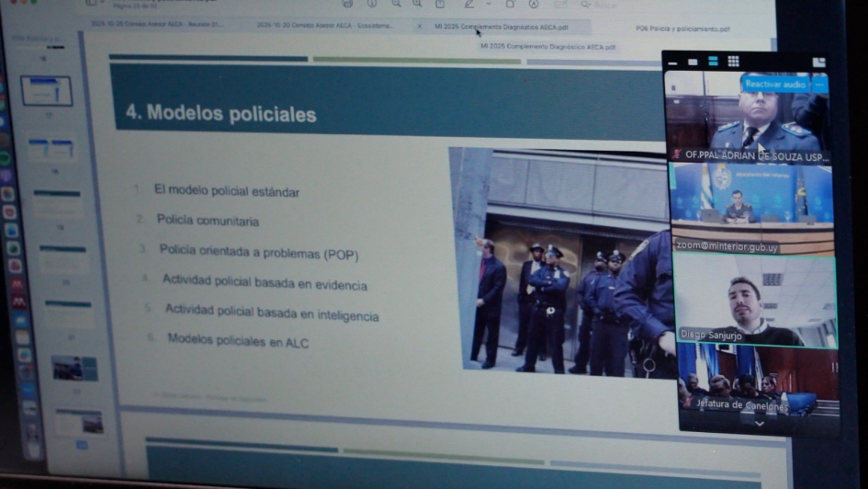The image size is (868, 489).
Task: Open page 19 thumbnail in sidebar
Action: [62, 259]
